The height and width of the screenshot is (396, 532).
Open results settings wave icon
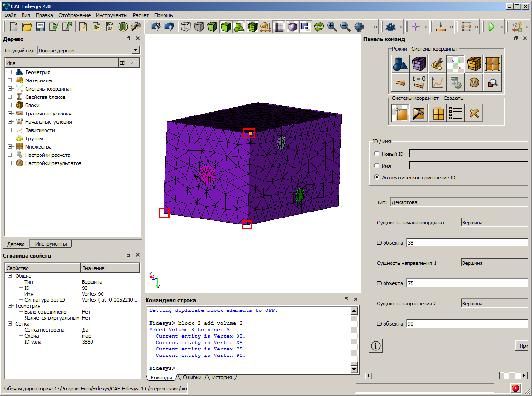coord(474,82)
